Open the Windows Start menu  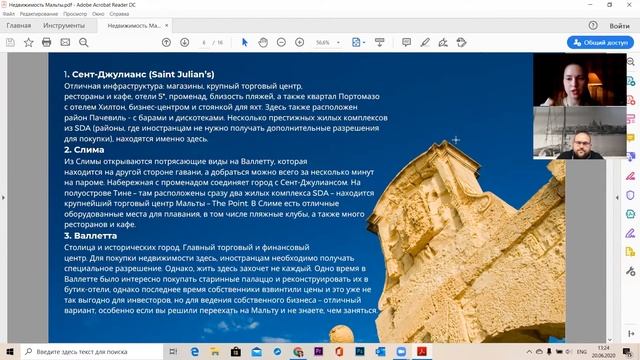tap(10, 351)
